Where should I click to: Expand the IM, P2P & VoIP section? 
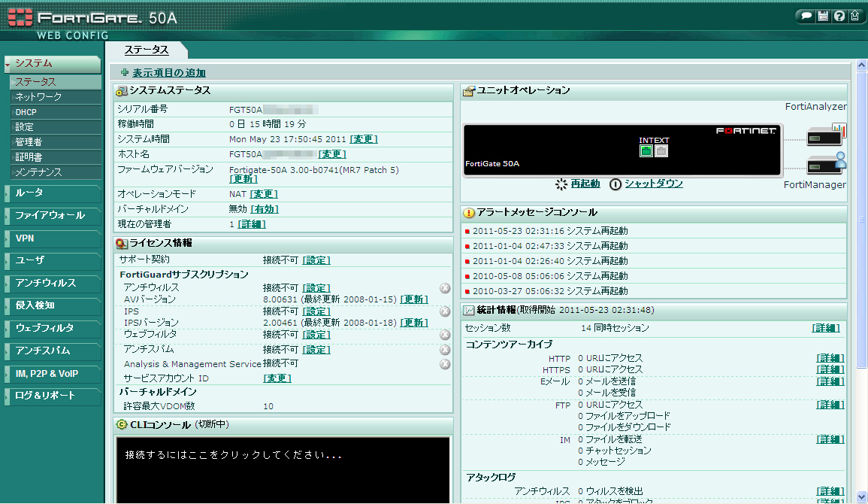coord(53,374)
